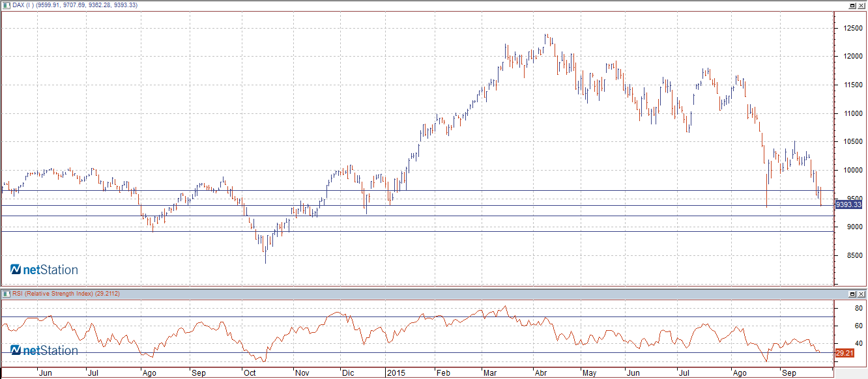Click the Oct label on time axis
The image size is (868, 379).
pos(250,374)
